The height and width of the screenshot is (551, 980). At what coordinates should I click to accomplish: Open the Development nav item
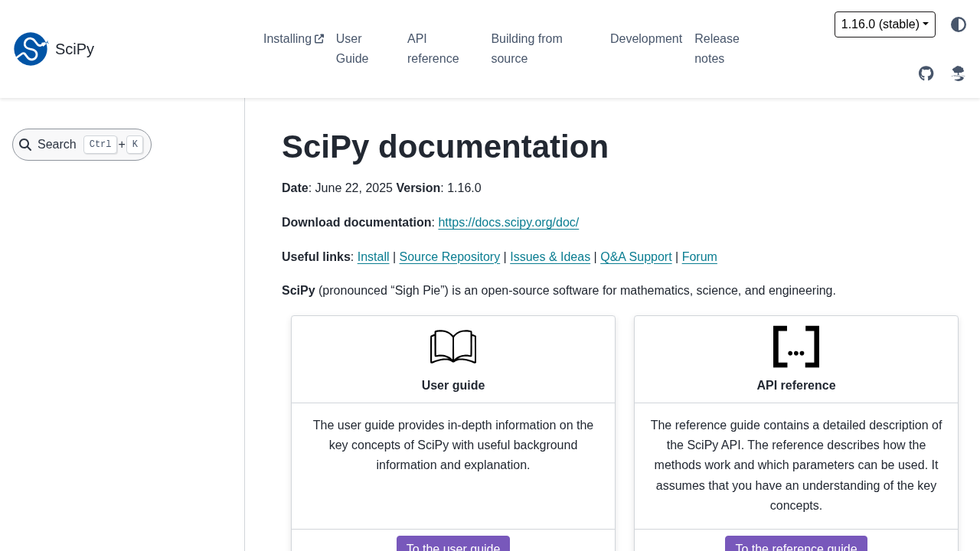[x=645, y=39]
